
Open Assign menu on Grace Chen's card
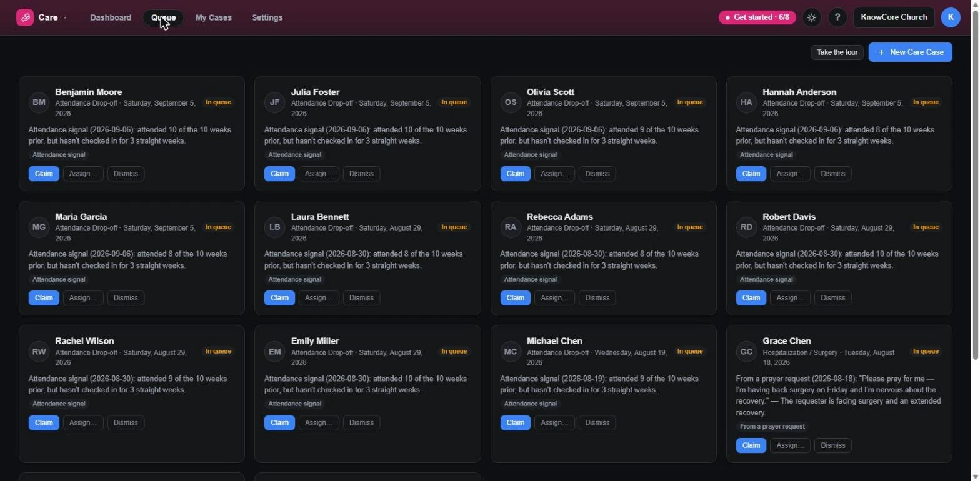tap(791, 445)
